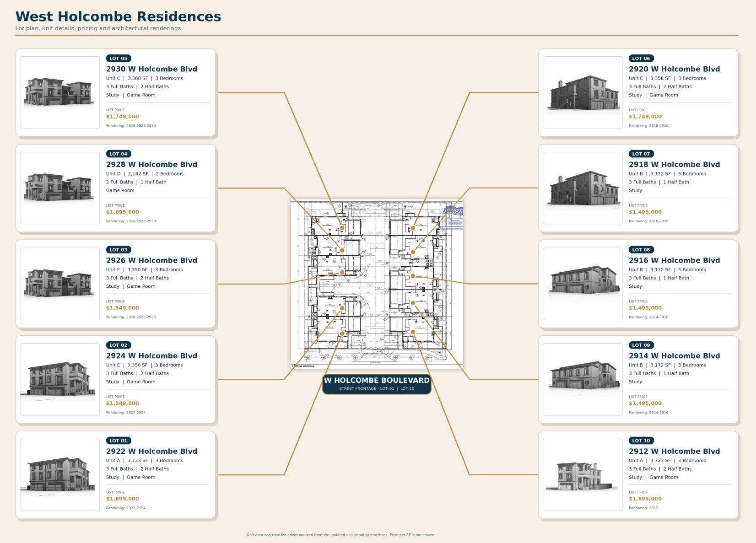Click the LOT 01 price $1,695,000

tap(123, 499)
